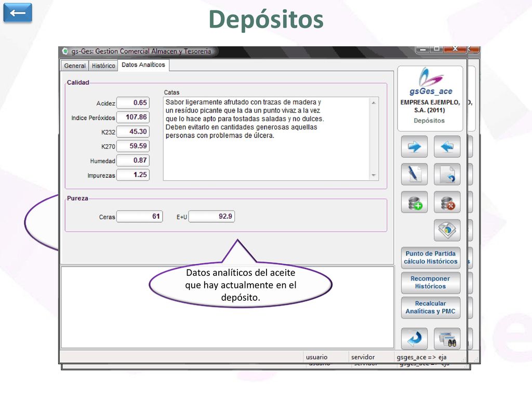The image size is (532, 399).
Task: Click the 'EMPRESA EJEMPLO, S.A. (2011)' label
Action: coord(430,106)
